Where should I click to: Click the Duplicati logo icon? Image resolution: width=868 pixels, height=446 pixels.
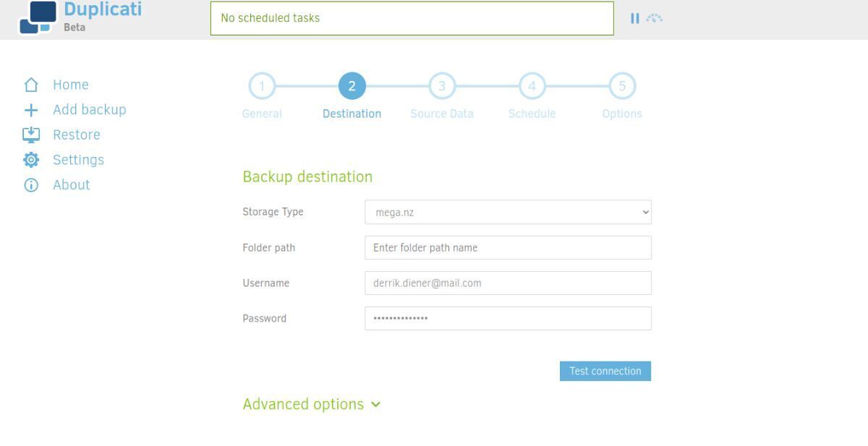pos(38,17)
